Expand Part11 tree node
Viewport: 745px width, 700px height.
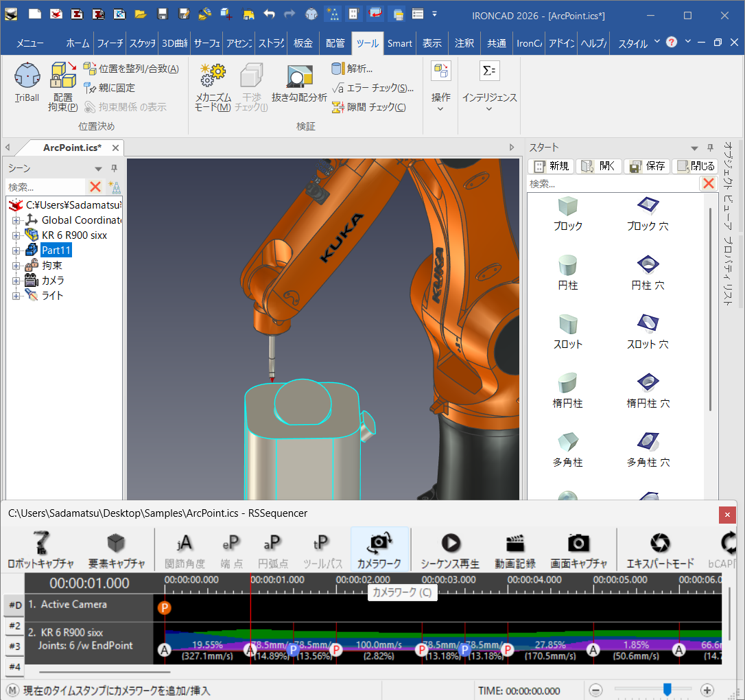coord(16,250)
